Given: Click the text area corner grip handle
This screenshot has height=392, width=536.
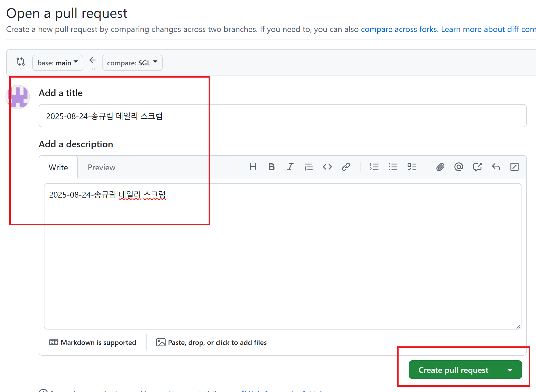Looking at the screenshot, I should pos(518,326).
